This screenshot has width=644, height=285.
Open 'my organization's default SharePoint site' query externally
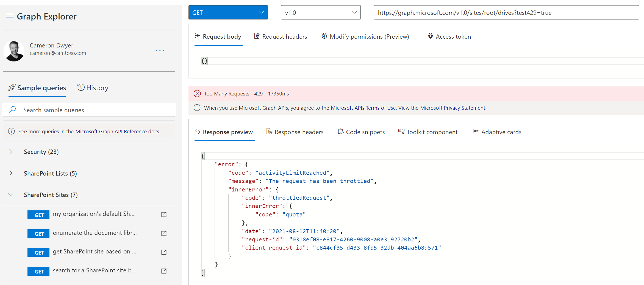164,215
